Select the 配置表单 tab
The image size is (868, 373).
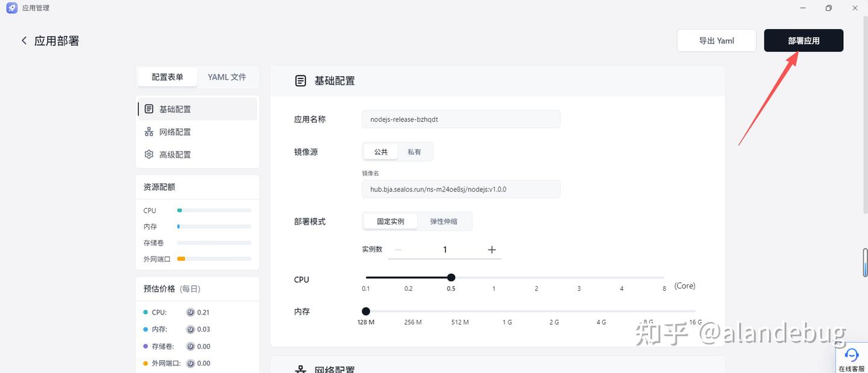[x=167, y=77]
